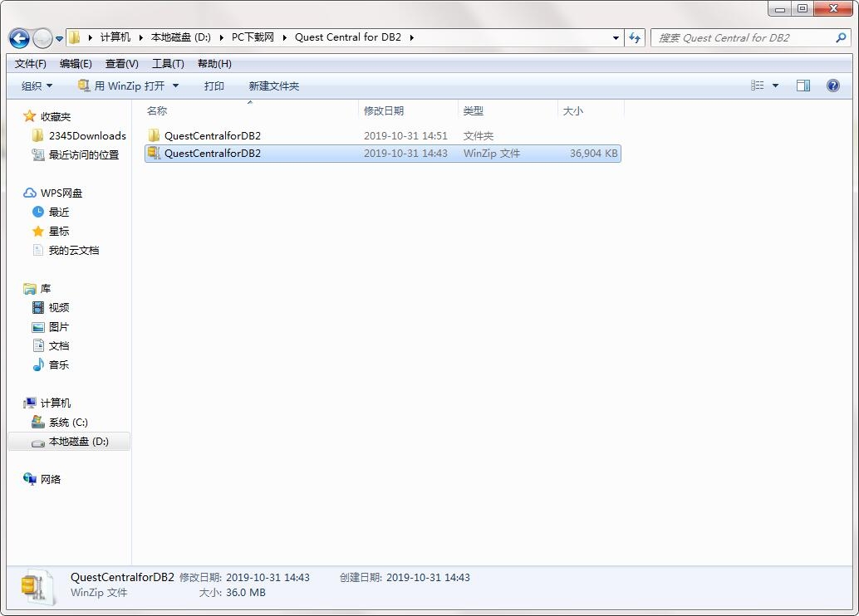This screenshot has height=616, width=859.
Task: Open the 组织 dropdown
Action: 37,86
